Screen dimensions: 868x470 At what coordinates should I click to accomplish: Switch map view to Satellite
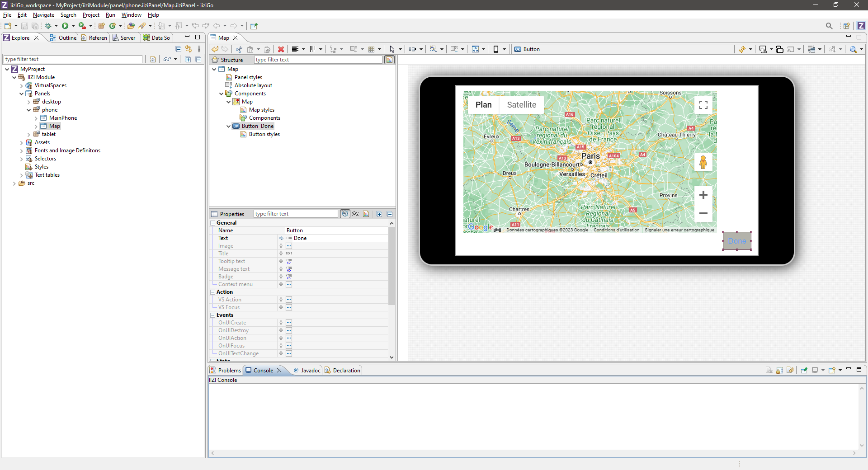click(521, 105)
